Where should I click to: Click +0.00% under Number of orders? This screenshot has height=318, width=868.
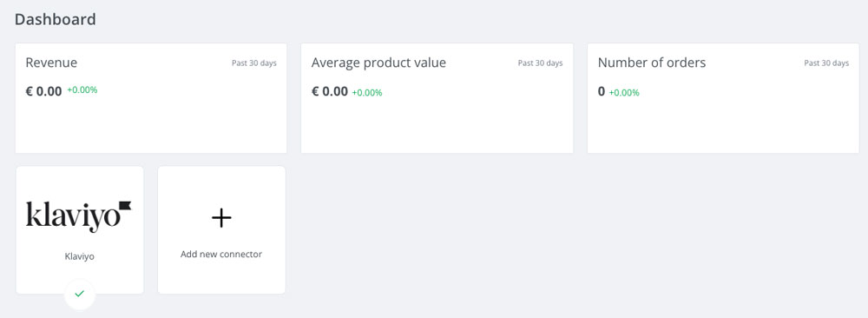[624, 92]
